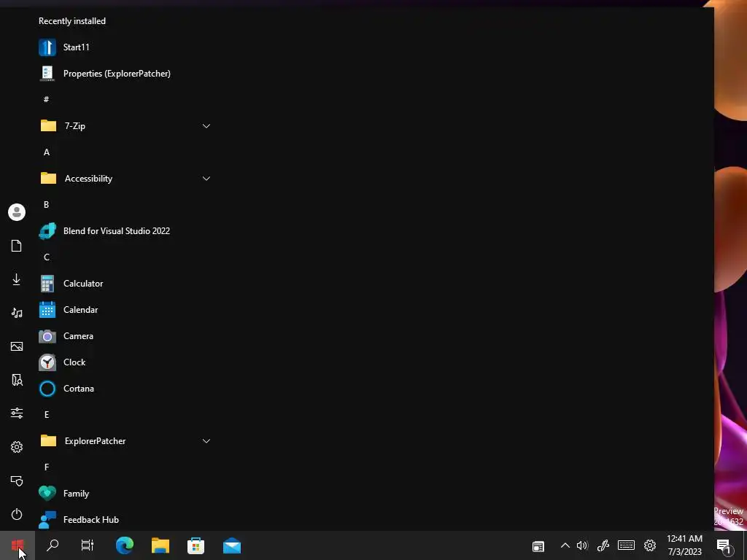Launch Microsoft Edge from taskbar
Screen dimensions: 747x560
point(125,545)
